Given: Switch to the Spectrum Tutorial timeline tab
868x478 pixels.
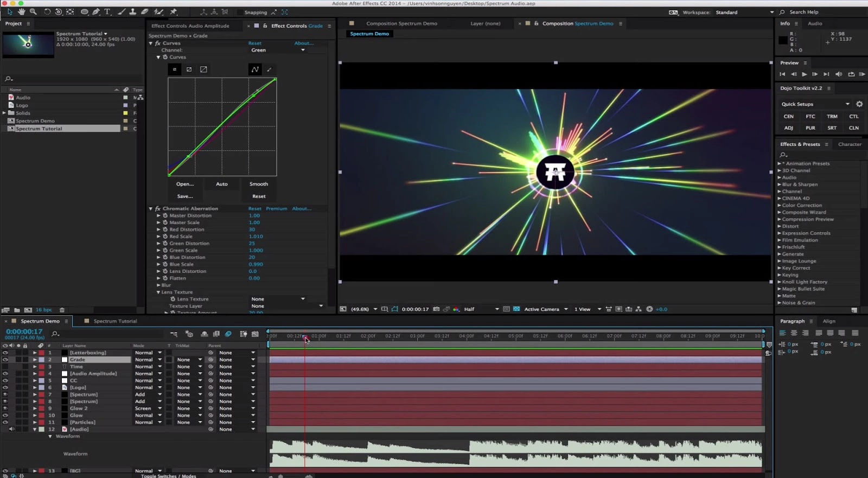Looking at the screenshot, I should coord(115,321).
